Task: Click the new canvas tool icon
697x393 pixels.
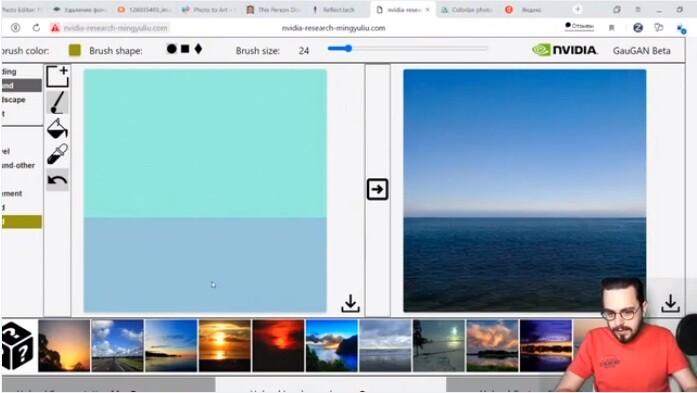Action: pos(57,76)
